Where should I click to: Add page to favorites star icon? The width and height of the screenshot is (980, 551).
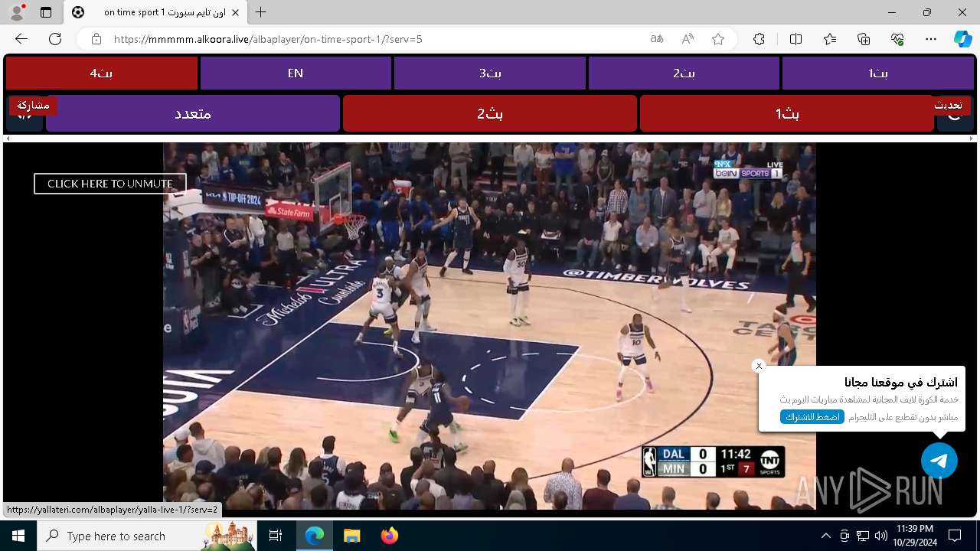pyautogui.click(x=718, y=39)
